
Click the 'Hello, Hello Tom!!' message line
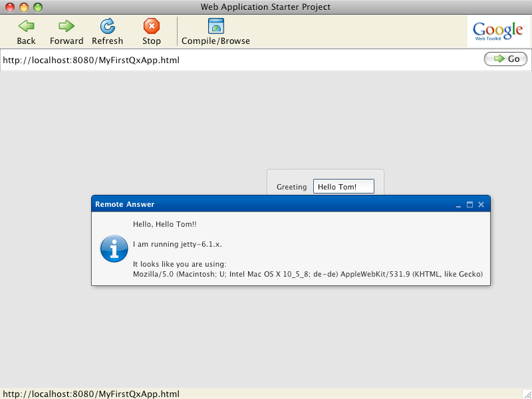tap(164, 224)
